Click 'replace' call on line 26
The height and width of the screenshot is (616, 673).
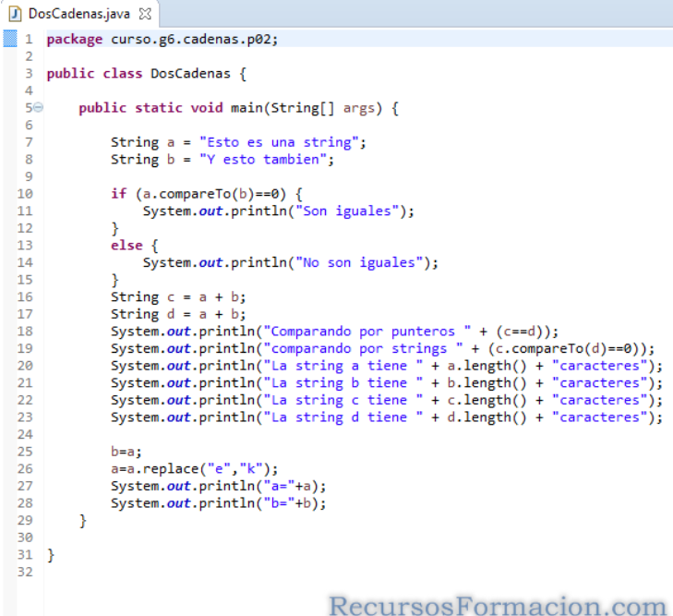click(171, 469)
